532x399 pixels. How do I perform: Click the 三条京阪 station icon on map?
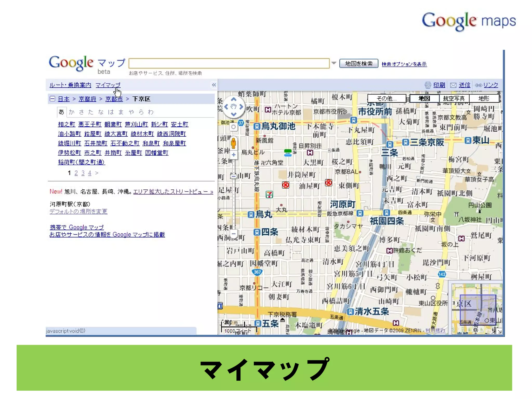[405, 142]
